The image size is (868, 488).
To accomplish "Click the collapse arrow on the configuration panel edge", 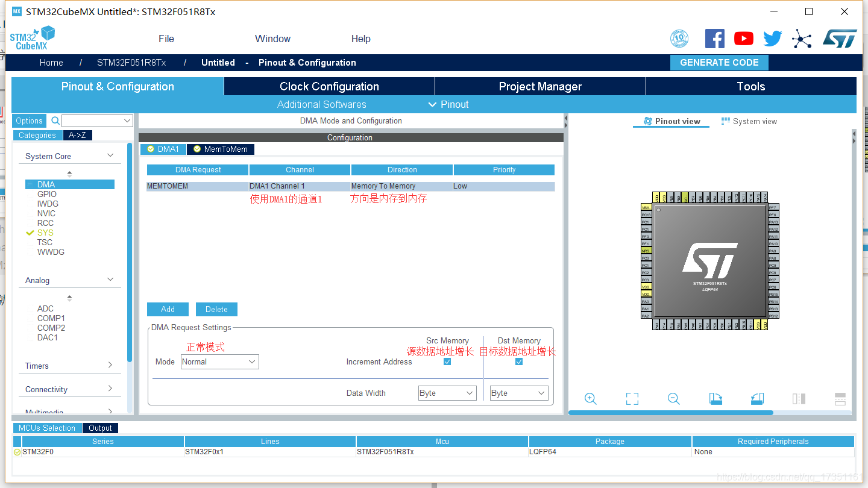I will [x=565, y=122].
